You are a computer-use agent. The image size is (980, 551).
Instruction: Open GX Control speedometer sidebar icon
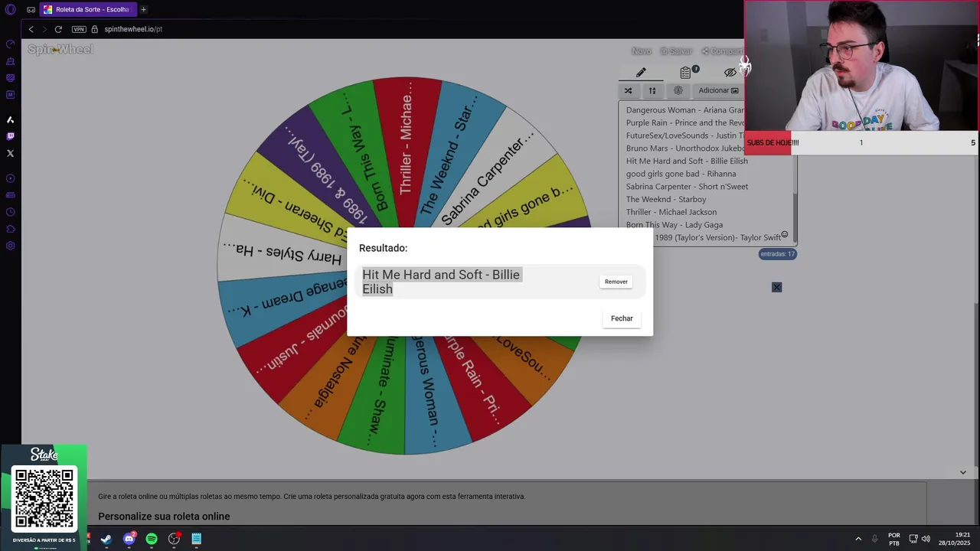11,44
